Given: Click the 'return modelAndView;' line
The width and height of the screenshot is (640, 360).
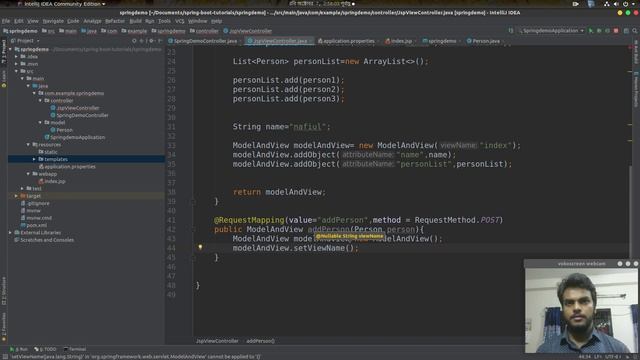Looking at the screenshot, I should point(279,192).
